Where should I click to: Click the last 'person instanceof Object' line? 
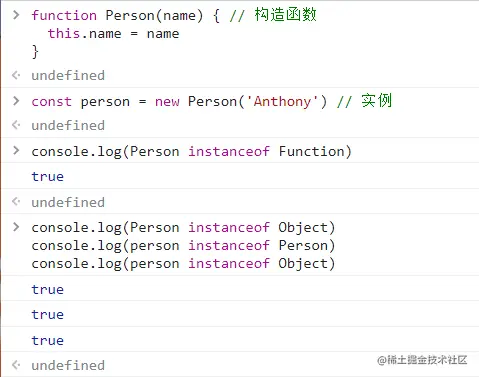[183, 264]
